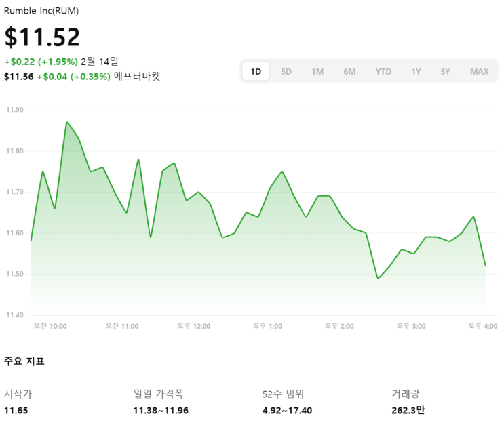
Task: Show the 6M chart range
Action: 349,71
